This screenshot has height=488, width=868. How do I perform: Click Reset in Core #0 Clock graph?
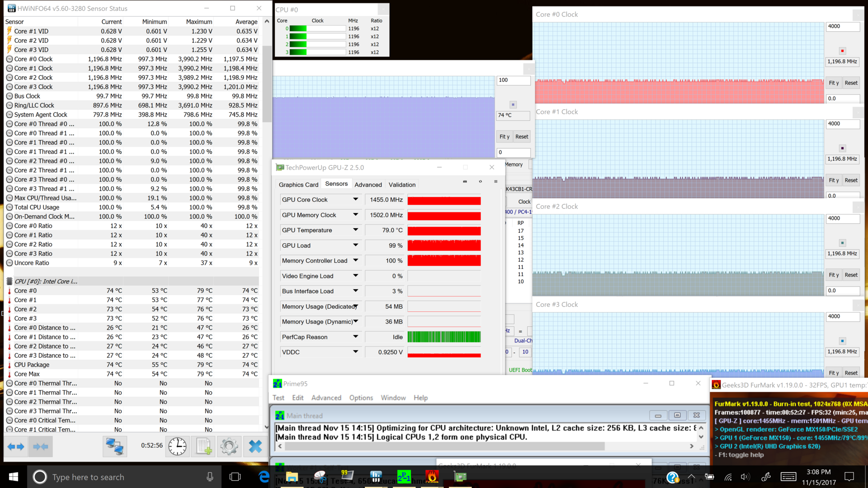coord(851,83)
